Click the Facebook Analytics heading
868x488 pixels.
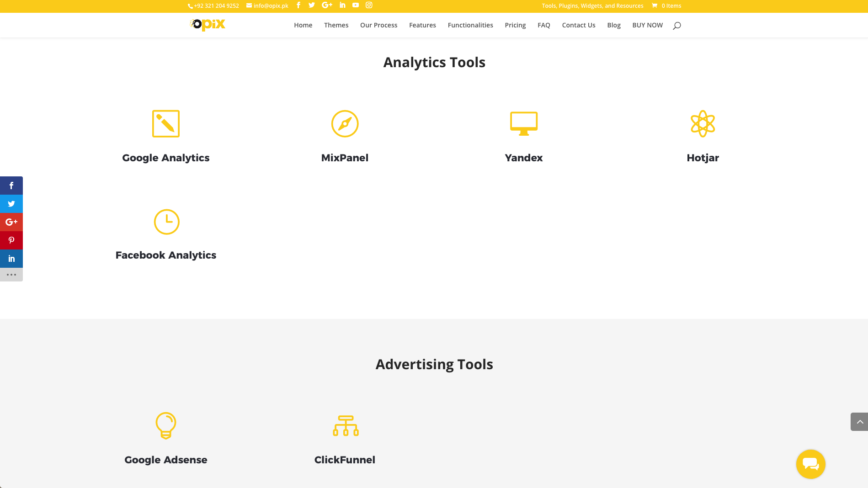tap(166, 255)
